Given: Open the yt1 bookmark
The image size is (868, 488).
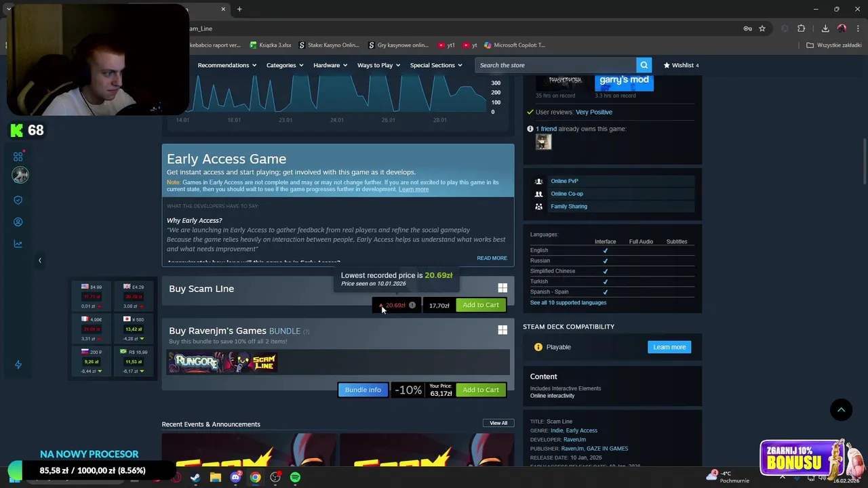Looking at the screenshot, I should [x=446, y=45].
